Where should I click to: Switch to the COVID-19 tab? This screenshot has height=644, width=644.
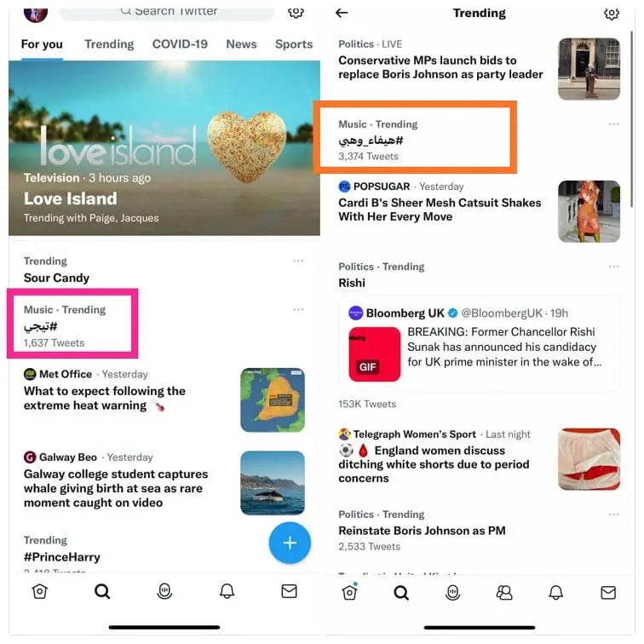click(x=180, y=44)
